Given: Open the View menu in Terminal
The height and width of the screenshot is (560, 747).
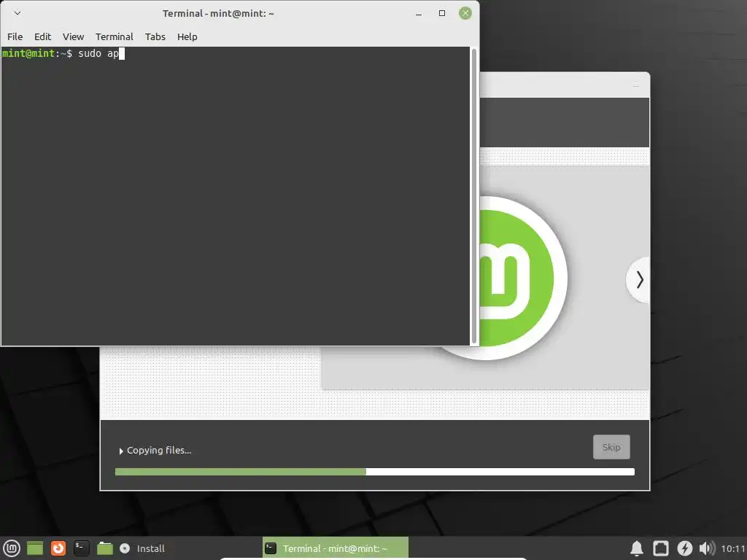Looking at the screenshot, I should [73, 36].
